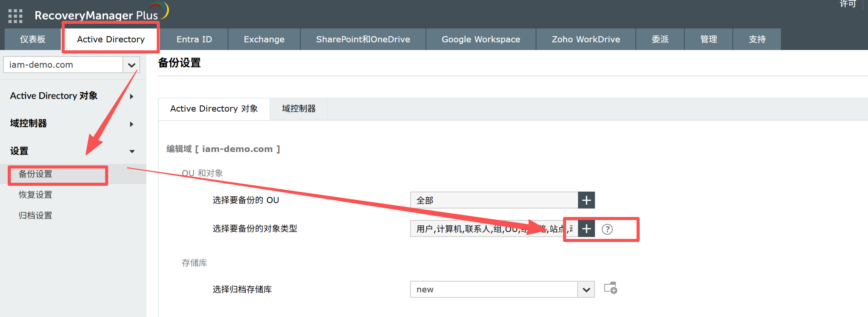
Task: Select the Google Workspace tab
Action: 481,39
